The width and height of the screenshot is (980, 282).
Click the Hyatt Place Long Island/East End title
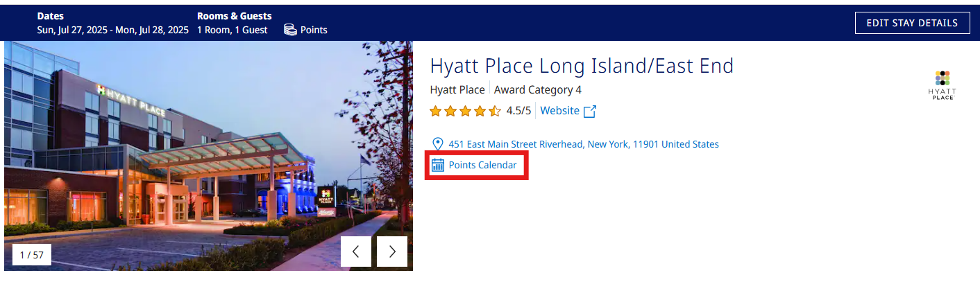point(582,66)
